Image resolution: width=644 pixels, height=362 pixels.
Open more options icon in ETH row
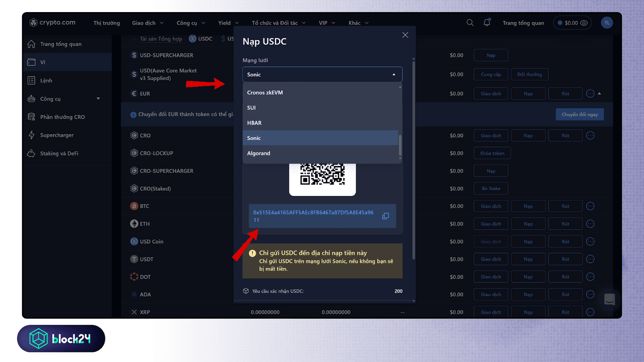[590, 224]
